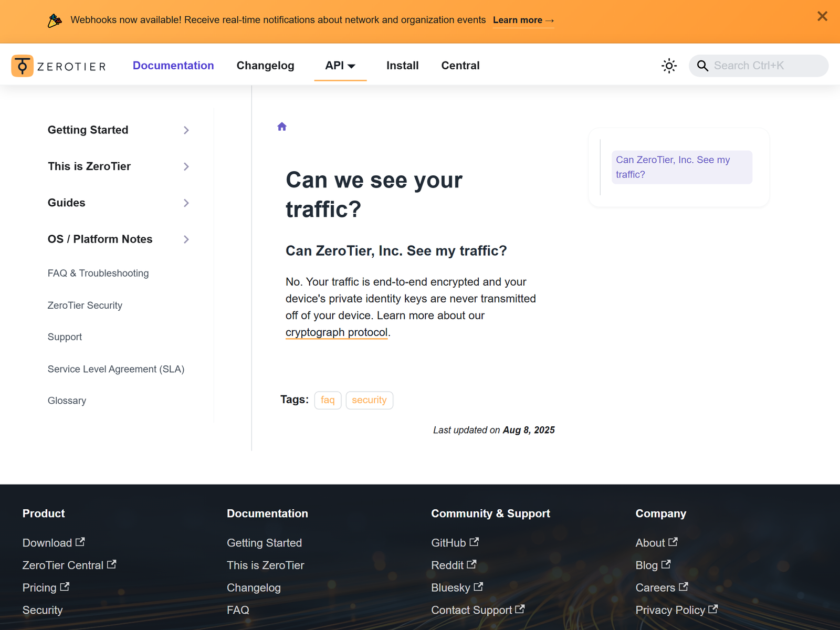Screen dimensions: 840x630
Task: Open the API dropdown menu
Action: [x=340, y=66]
